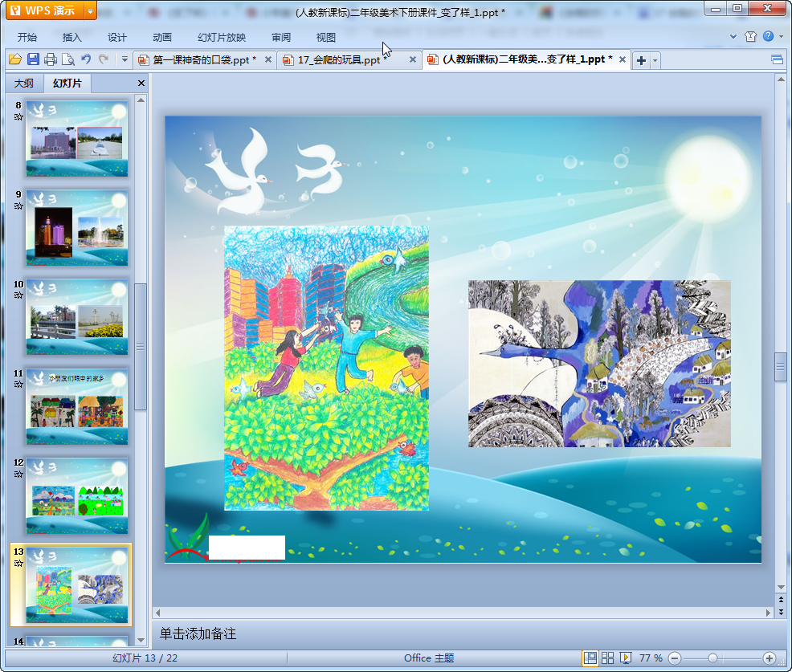Open the skin shirt icon
792x672 pixels.
750,36
